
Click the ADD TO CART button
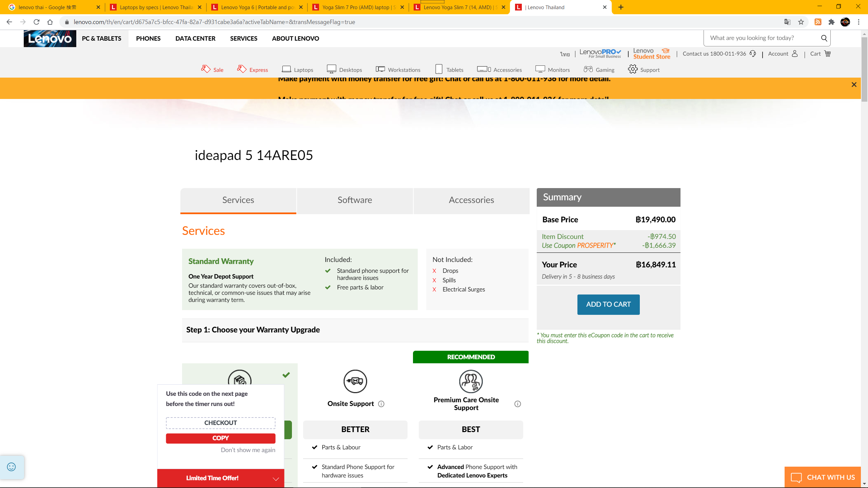[x=608, y=304]
